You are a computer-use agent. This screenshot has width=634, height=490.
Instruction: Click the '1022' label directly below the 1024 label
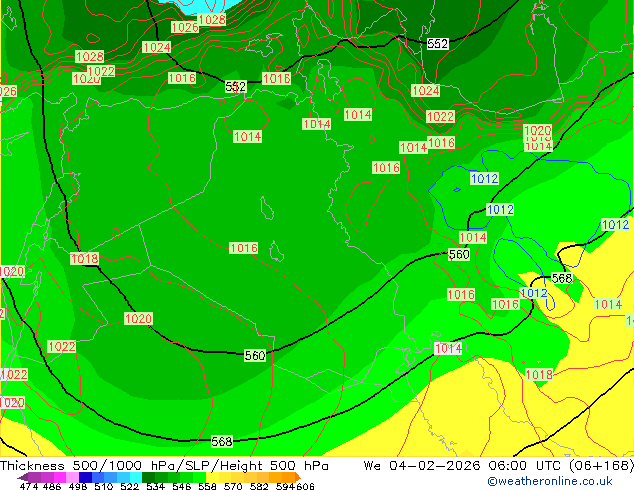(441, 117)
